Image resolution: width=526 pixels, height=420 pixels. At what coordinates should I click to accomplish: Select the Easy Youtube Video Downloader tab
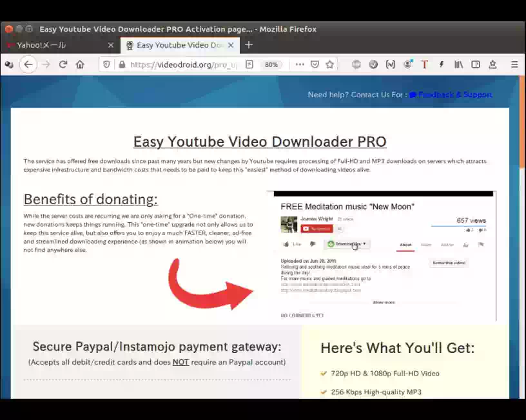point(180,45)
